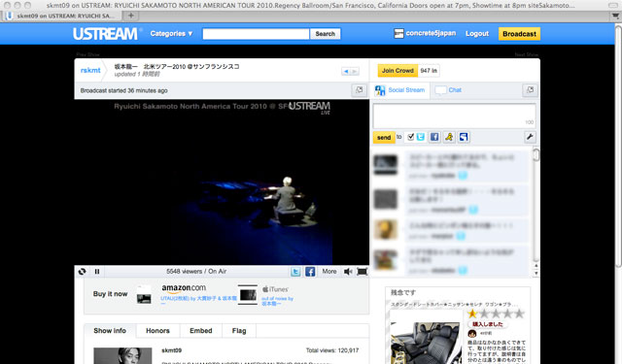Share stream via Facebook icon under video
Image resolution: width=622 pixels, height=364 pixels.
(310, 272)
